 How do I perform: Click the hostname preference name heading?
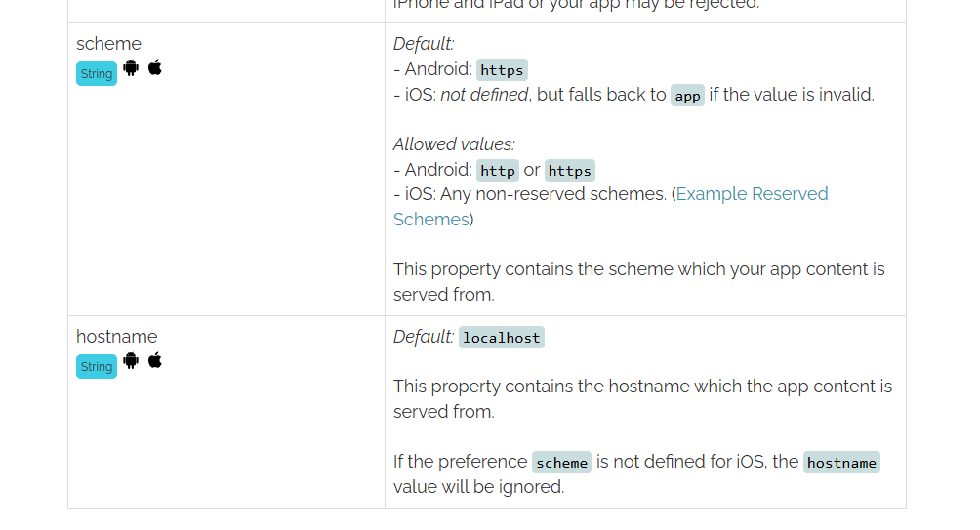117,336
